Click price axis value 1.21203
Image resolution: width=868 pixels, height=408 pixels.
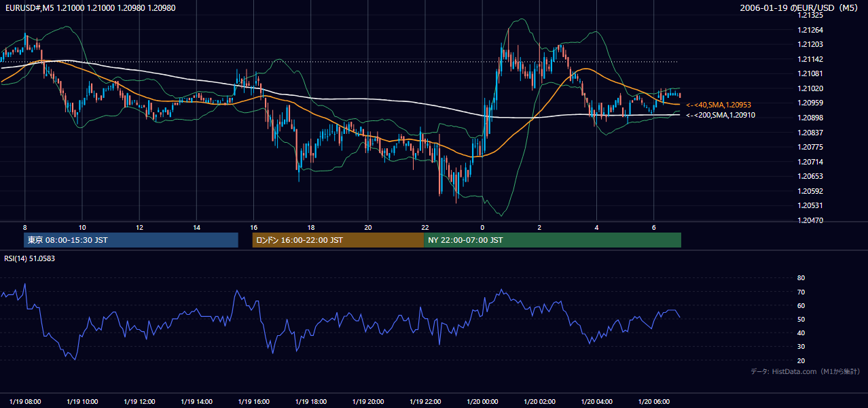(x=811, y=44)
